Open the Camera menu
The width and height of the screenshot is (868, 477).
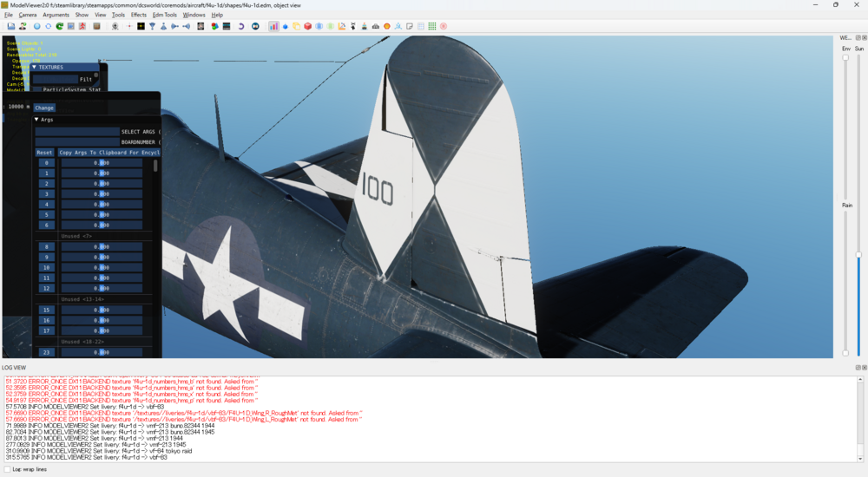tap(28, 15)
